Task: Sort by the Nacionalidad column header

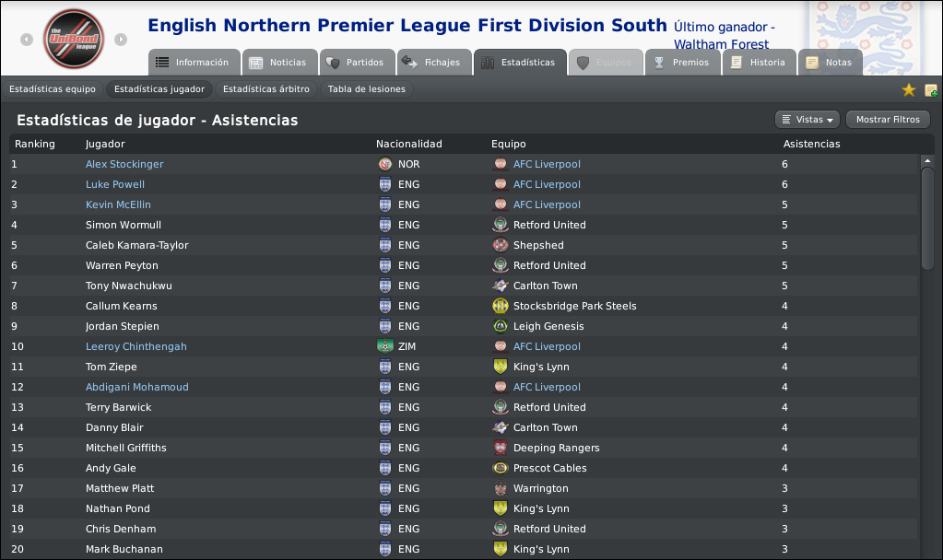Action: pyautogui.click(x=409, y=145)
